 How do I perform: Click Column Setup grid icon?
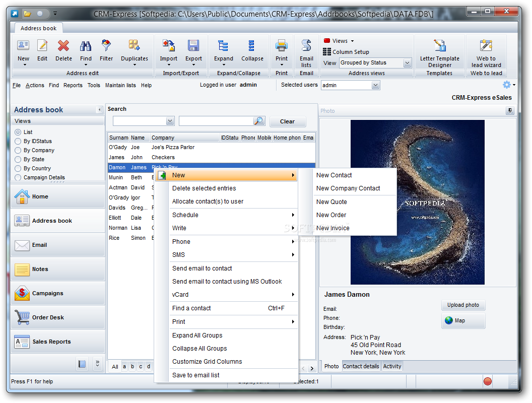327,51
